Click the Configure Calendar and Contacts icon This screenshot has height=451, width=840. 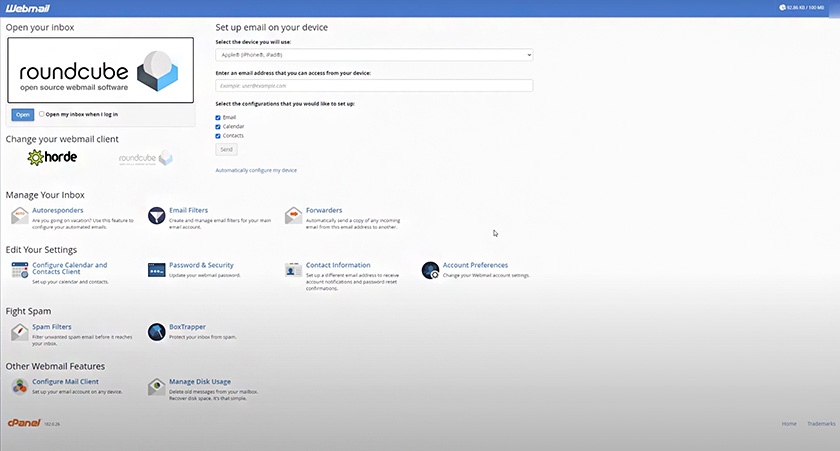(20, 270)
